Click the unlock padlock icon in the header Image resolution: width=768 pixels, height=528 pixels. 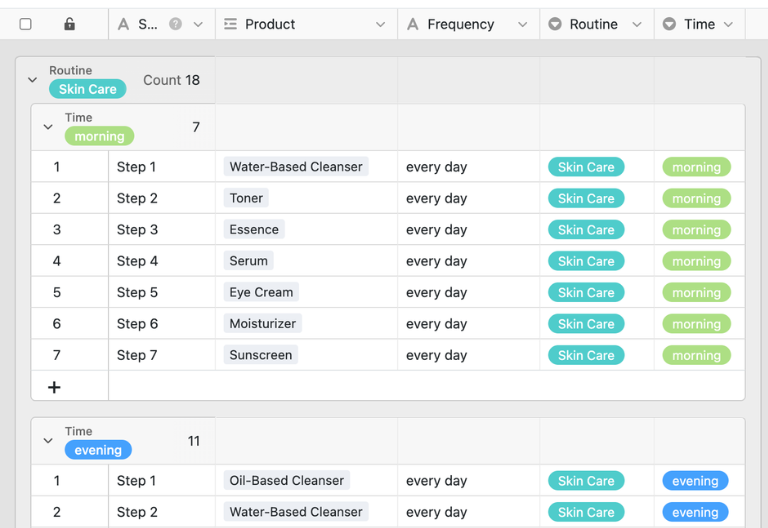[x=70, y=24]
